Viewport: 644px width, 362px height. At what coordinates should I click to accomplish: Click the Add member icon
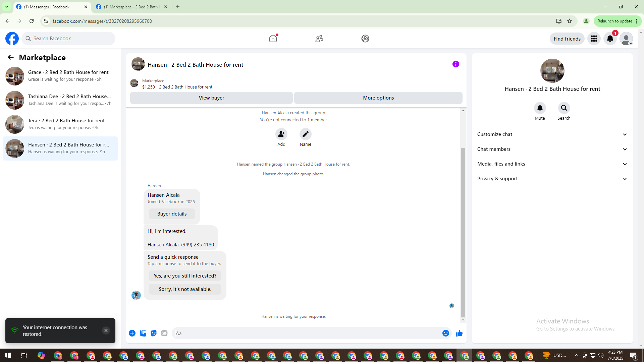coord(281,134)
